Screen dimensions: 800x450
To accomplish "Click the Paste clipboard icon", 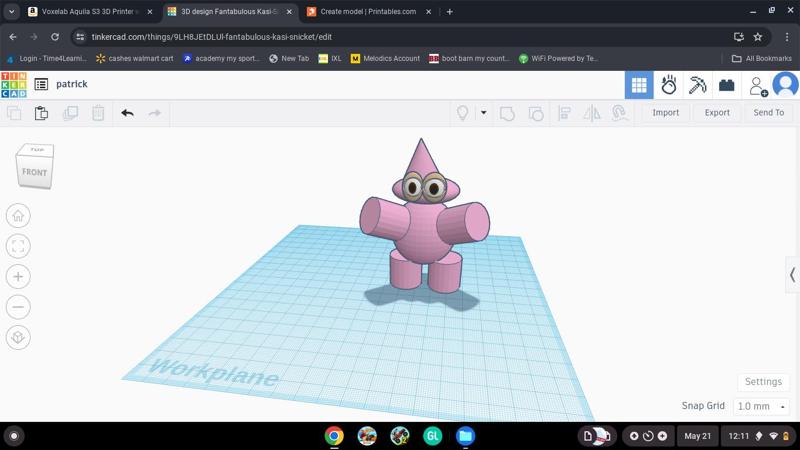I will click(41, 113).
